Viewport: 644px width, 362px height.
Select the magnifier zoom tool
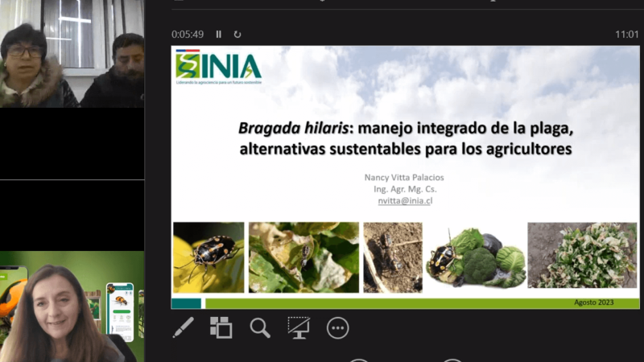pyautogui.click(x=260, y=327)
